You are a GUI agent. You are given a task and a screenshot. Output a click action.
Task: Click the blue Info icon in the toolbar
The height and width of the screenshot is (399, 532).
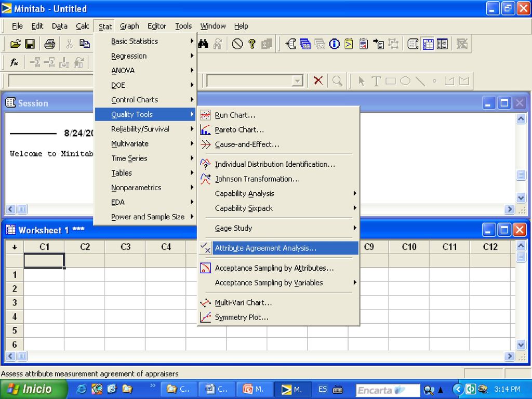click(334, 44)
